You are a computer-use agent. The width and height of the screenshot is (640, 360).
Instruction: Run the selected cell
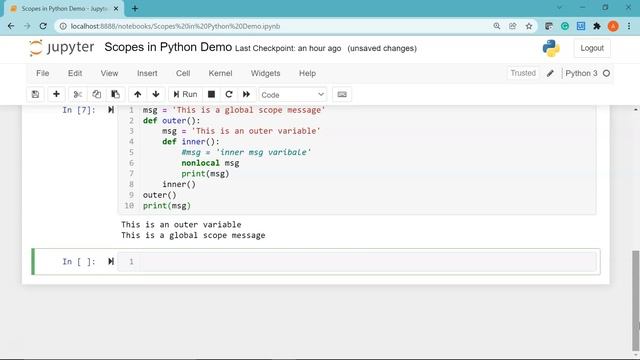click(x=185, y=94)
